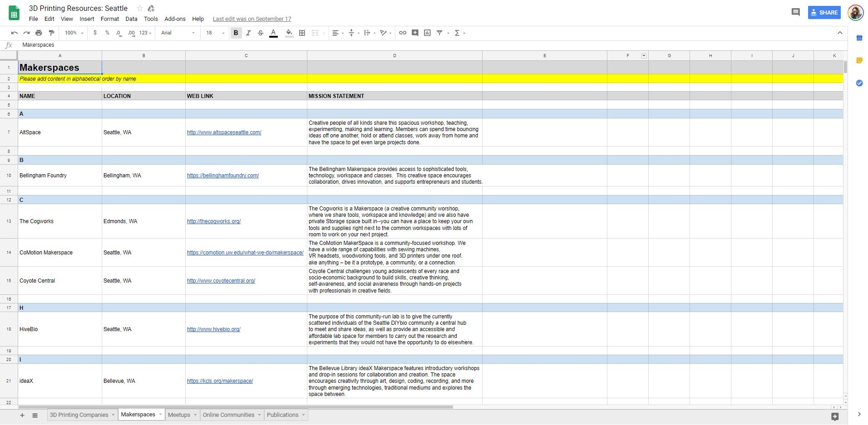Toggle italic formatting
This screenshot has height=425, width=868.
pos(248,33)
